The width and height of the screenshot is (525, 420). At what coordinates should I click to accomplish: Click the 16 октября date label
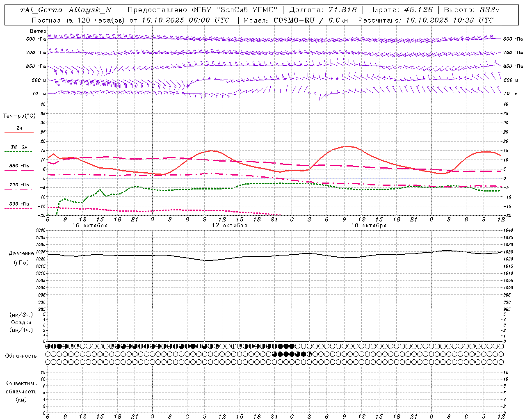point(90,226)
